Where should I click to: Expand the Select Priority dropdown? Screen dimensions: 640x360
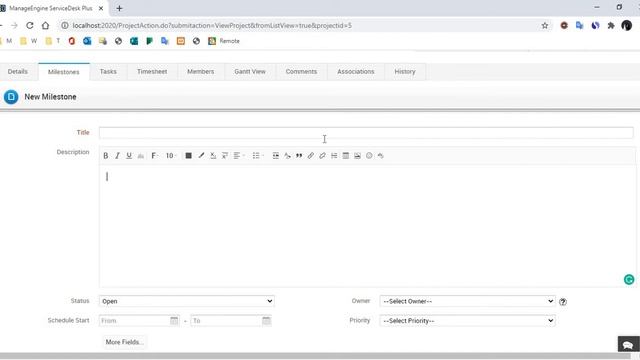coord(467,321)
